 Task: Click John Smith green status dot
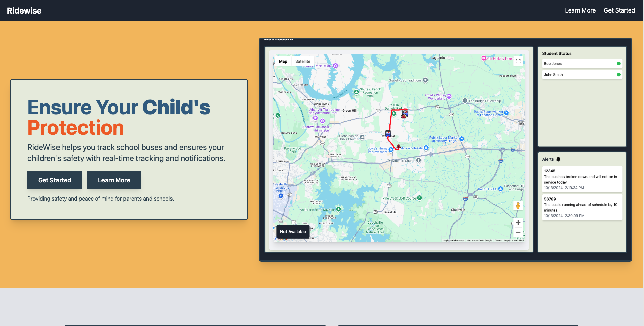619,75
